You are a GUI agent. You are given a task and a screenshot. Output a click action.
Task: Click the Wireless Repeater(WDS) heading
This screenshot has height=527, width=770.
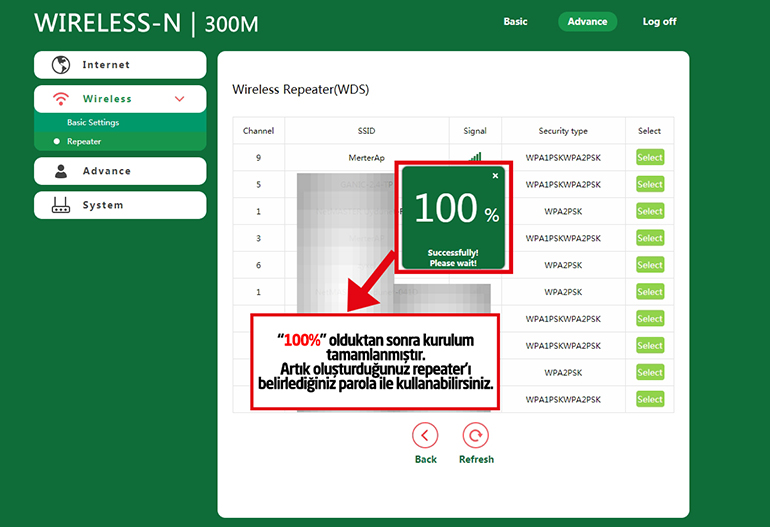(x=301, y=89)
